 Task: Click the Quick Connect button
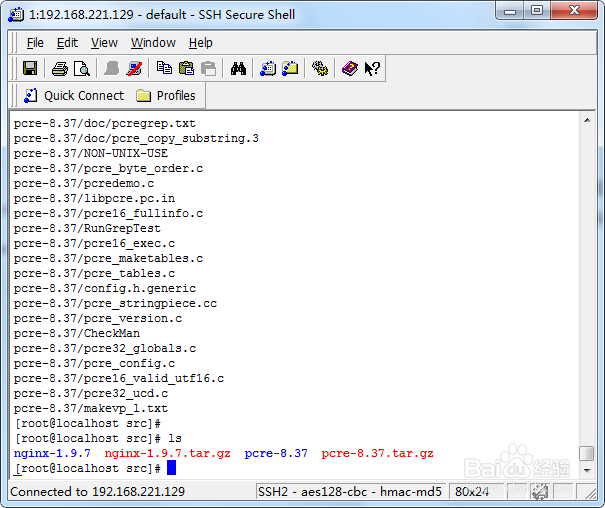74,96
